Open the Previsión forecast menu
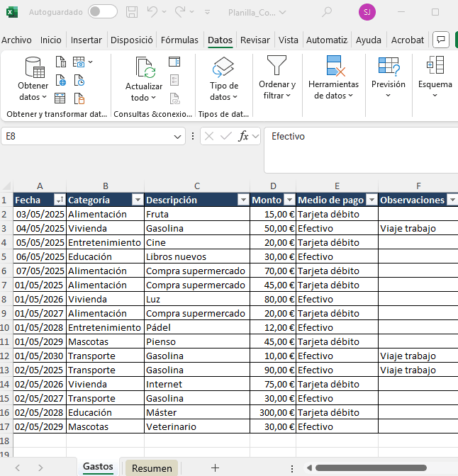The image size is (458, 476). 389,79
